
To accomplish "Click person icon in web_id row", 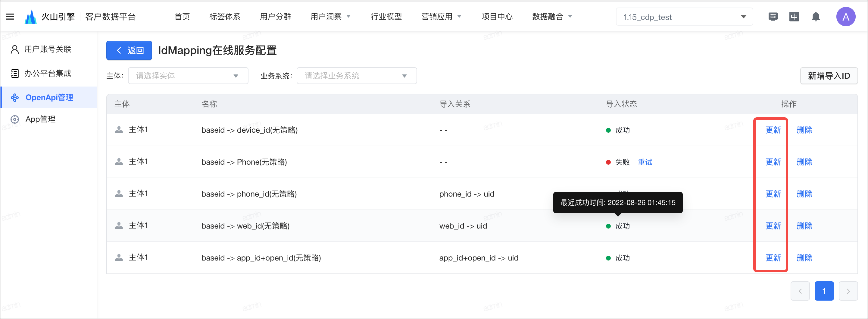I will coord(119,226).
